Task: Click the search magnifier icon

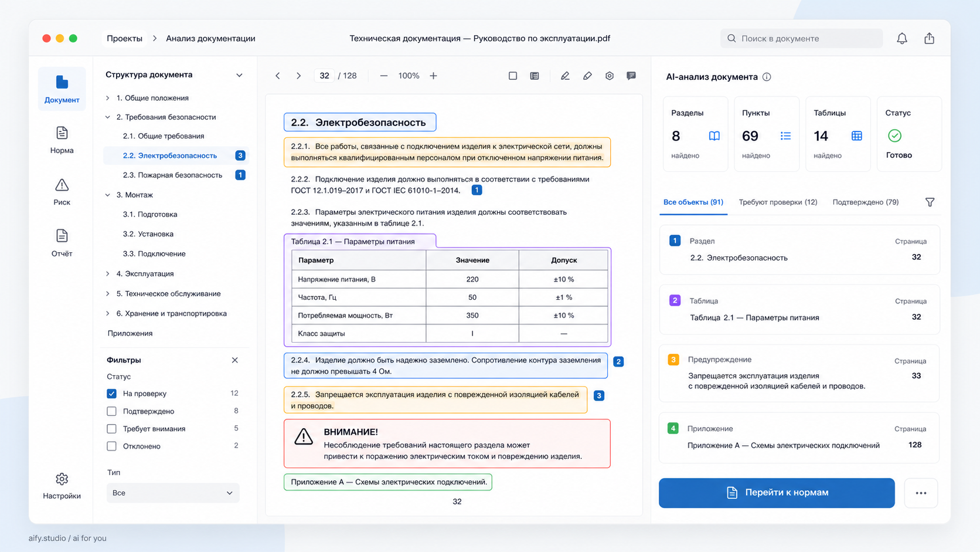Action: coord(731,38)
